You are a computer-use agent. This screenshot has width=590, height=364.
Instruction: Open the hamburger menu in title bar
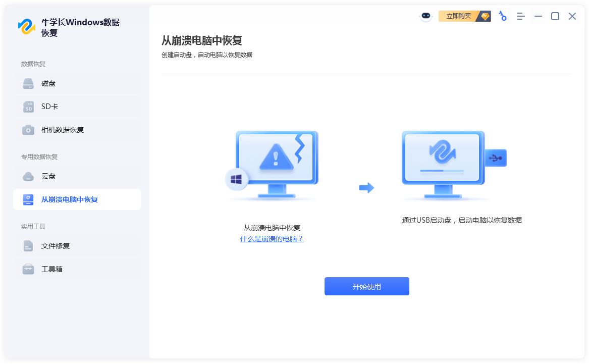[521, 16]
